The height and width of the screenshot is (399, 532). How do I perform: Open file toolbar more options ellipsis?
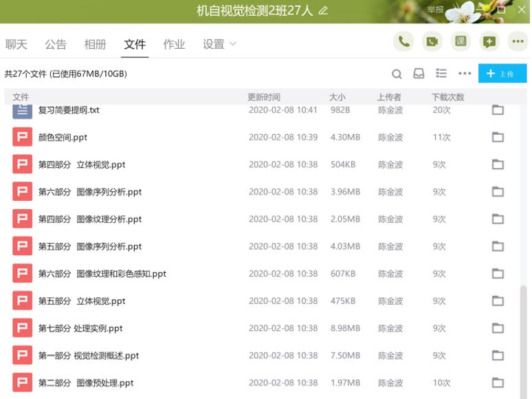[x=465, y=74]
